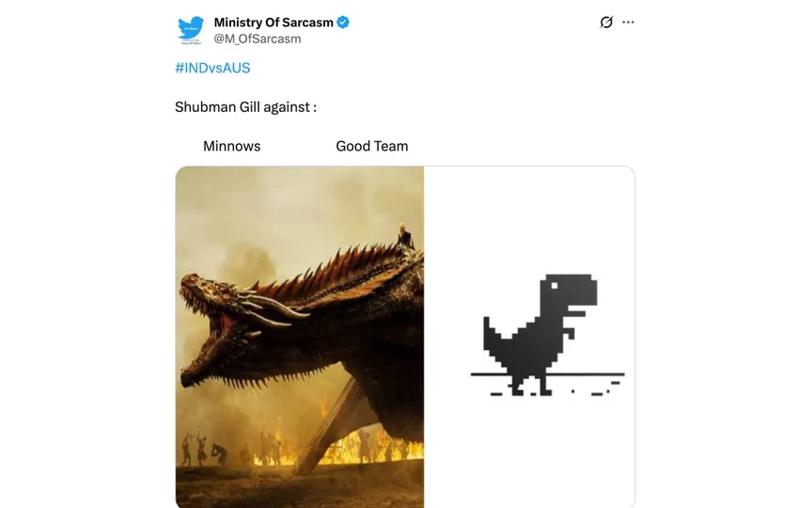Click the blue verified badge

pos(343,23)
